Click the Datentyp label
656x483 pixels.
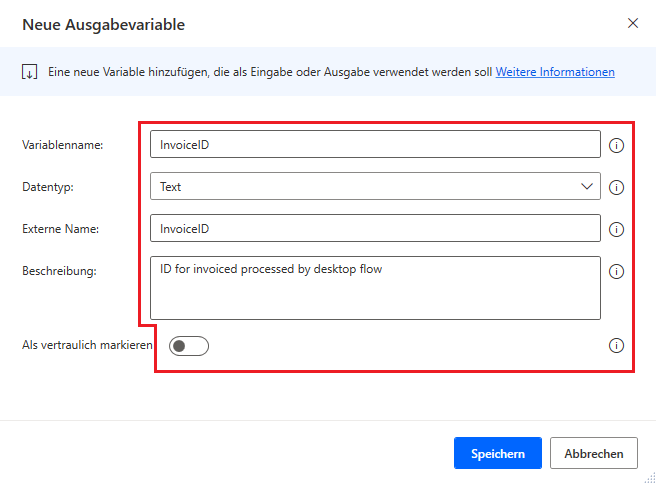point(48,187)
